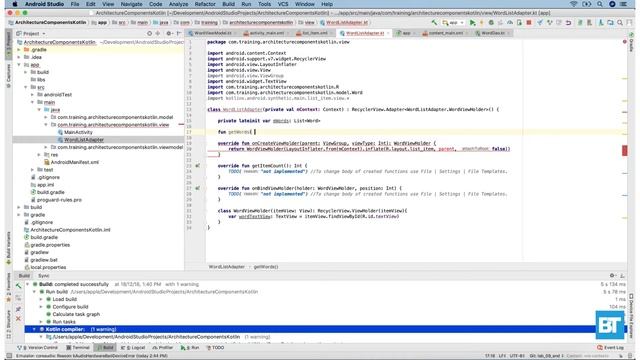The width and height of the screenshot is (640, 360).
Task: Open Search Everywhere magnifier in toolbar
Action: point(620,23)
